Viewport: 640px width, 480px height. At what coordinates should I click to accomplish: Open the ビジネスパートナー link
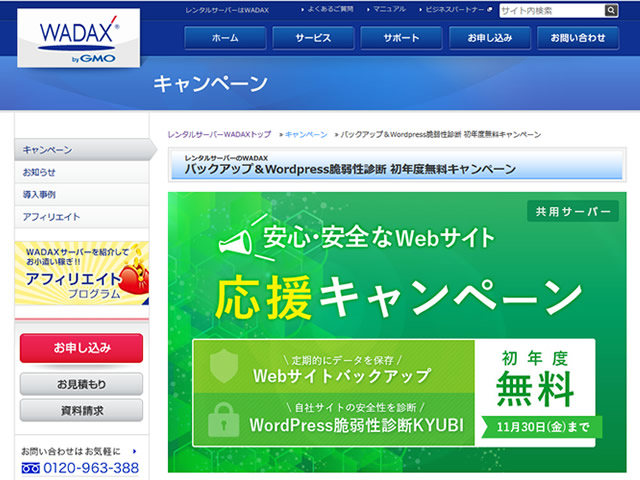(x=456, y=9)
